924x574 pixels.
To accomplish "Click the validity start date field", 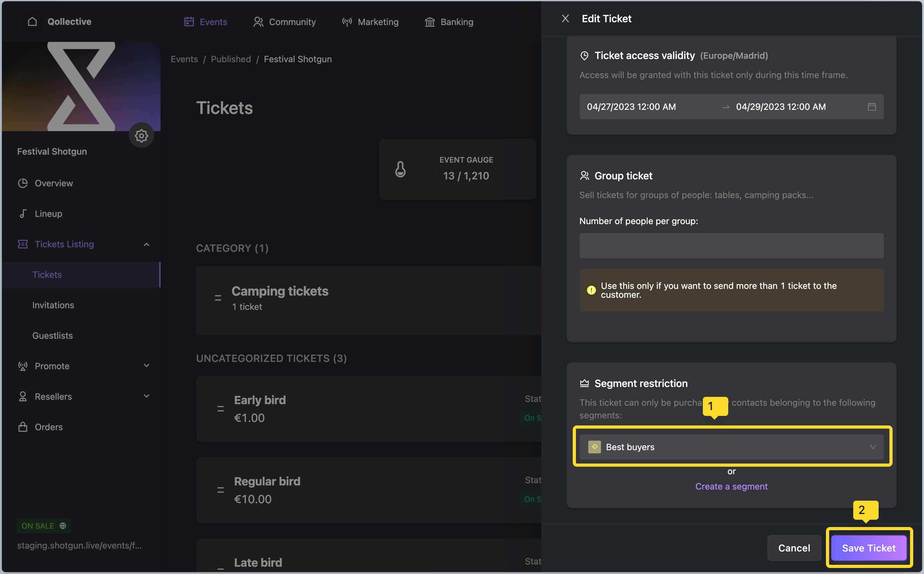I will click(x=631, y=107).
